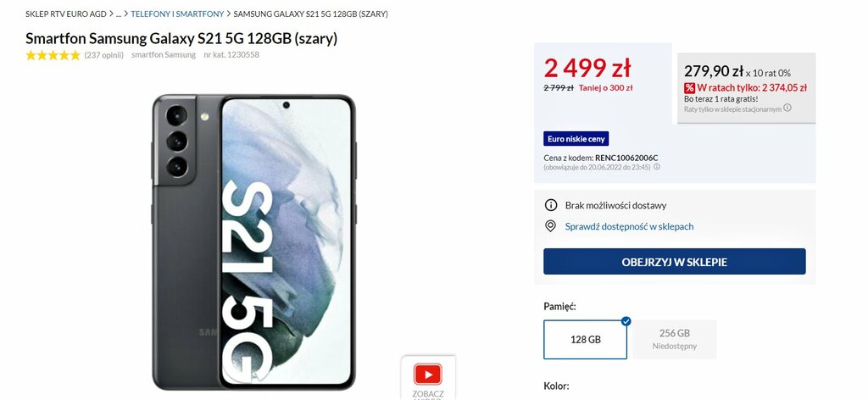Image resolution: width=868 pixels, height=400 pixels.
Task: Click the info icon by Brak możliwości dostawy
Action: (x=550, y=205)
